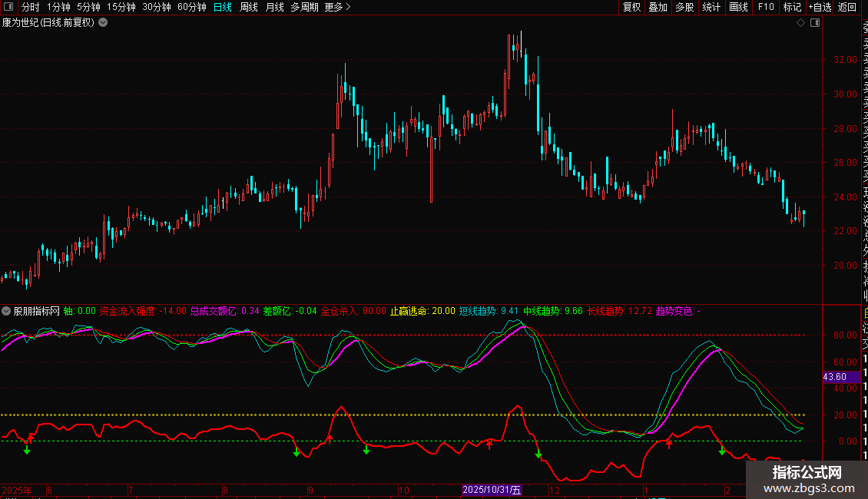Click the 22.00 price axis label

tap(845, 230)
